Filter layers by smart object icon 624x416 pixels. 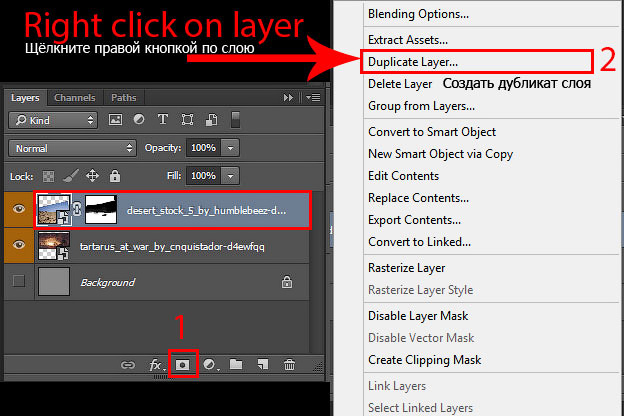point(211,120)
